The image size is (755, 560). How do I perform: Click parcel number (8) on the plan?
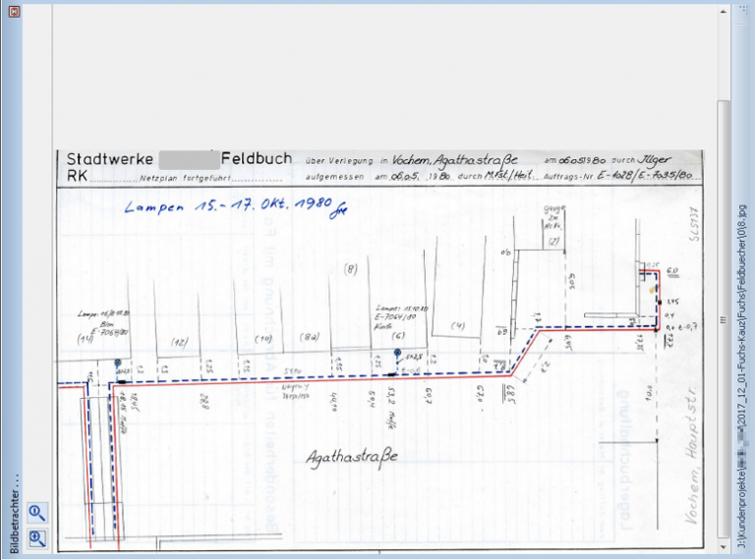pos(349,267)
